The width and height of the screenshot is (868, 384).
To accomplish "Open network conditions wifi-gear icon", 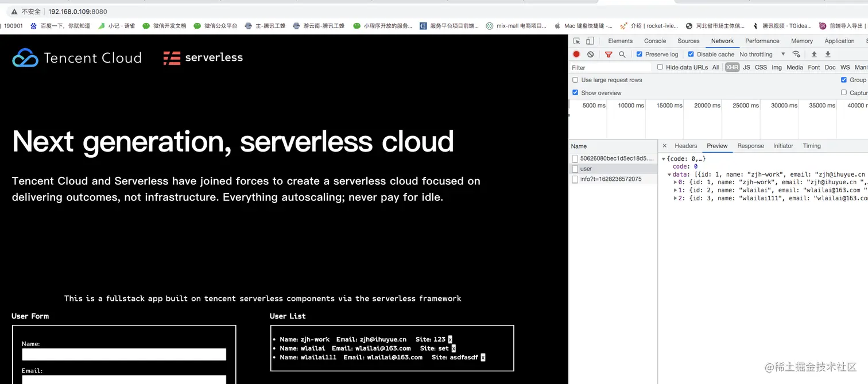I will [x=796, y=55].
